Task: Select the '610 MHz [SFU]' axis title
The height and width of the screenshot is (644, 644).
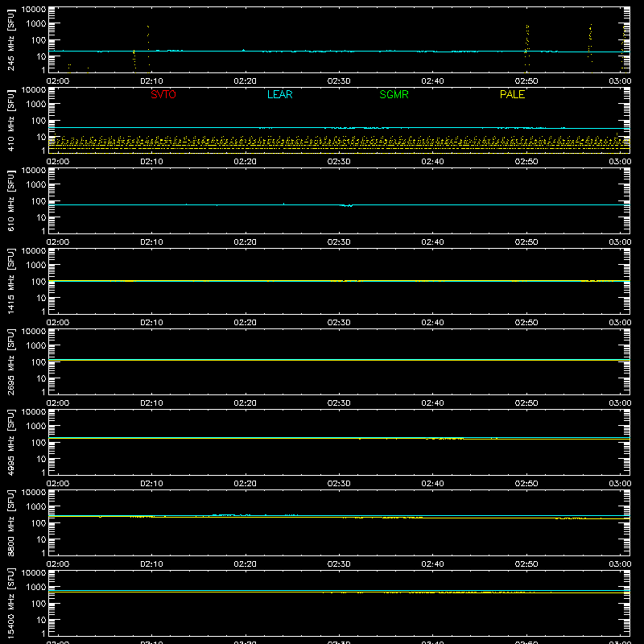Action: coord(10,200)
